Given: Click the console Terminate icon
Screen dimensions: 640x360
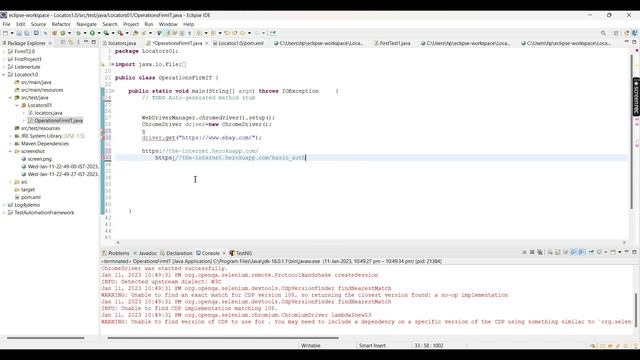Looking at the screenshot, I should [x=524, y=252].
